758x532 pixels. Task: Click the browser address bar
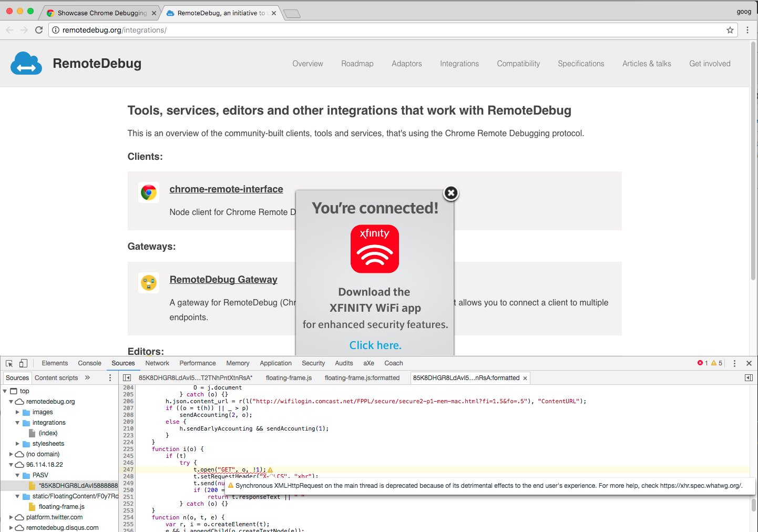[393, 30]
